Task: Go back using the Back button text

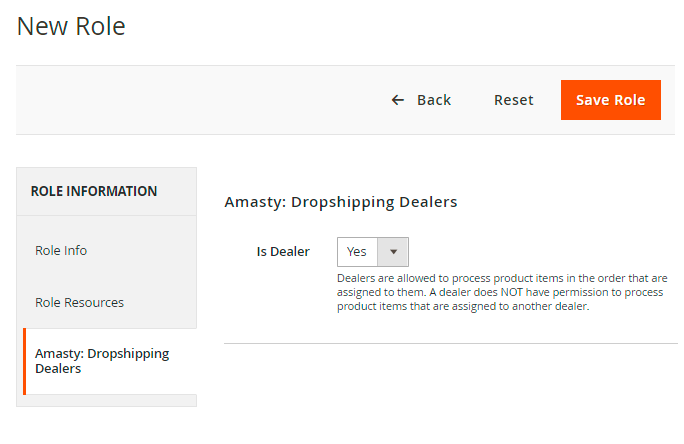Action: point(434,100)
